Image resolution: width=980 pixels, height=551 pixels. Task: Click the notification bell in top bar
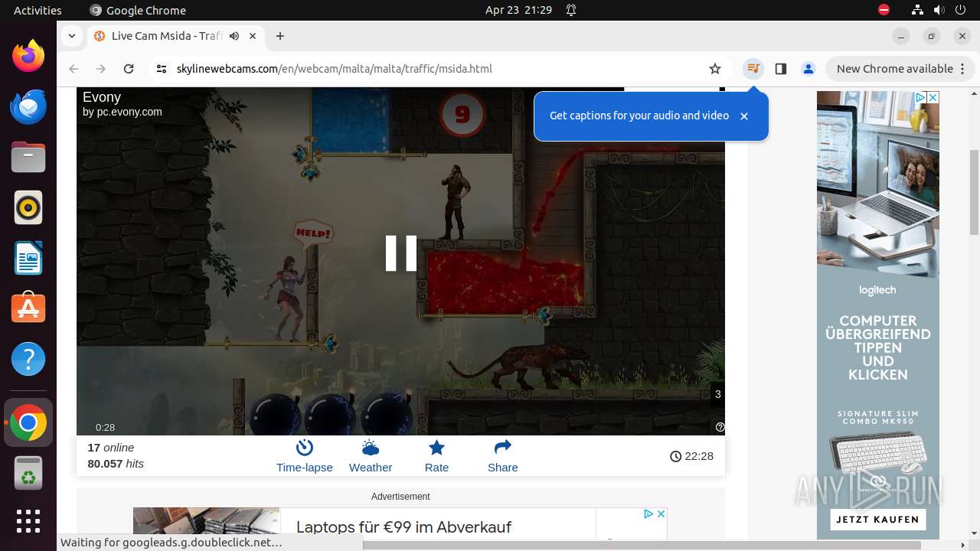pyautogui.click(x=571, y=10)
